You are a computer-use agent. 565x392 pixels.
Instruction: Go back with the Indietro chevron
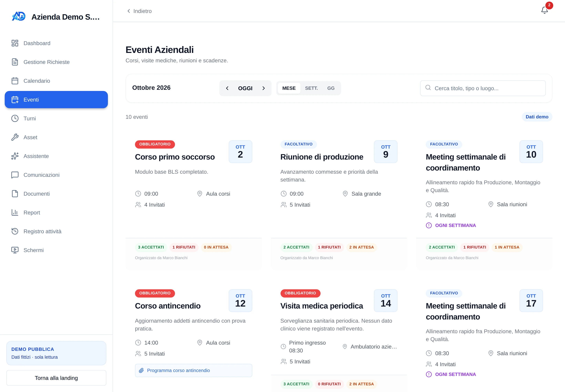pos(128,11)
